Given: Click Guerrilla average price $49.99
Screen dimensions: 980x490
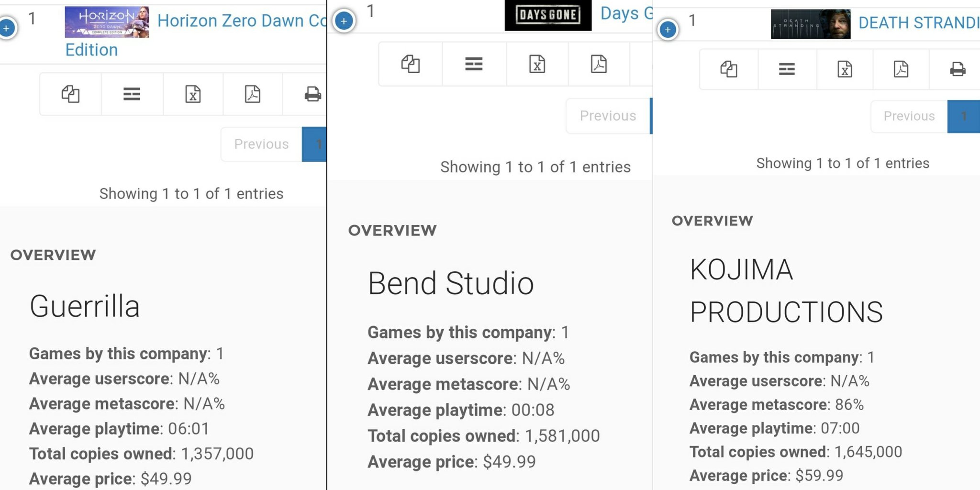Looking at the screenshot, I should (111, 479).
